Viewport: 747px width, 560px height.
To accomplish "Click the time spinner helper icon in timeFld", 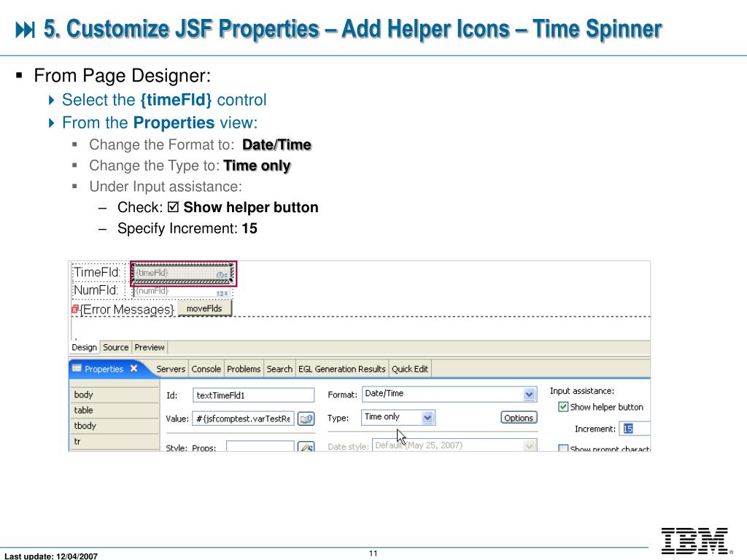I will pyautogui.click(x=222, y=275).
